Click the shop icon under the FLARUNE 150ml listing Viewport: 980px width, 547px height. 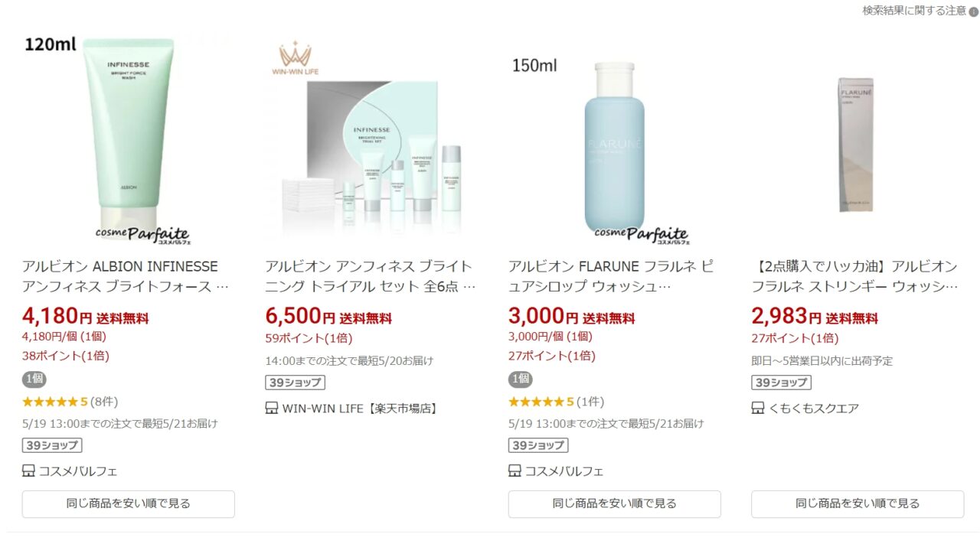(514, 471)
